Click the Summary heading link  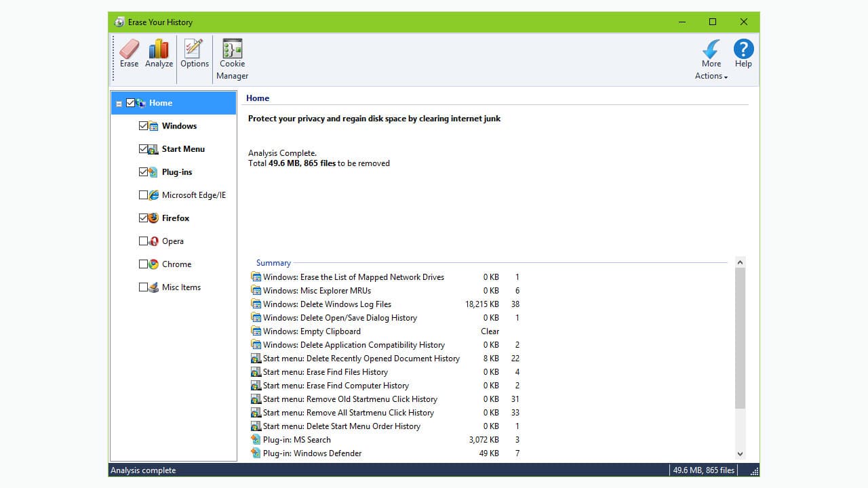pos(273,262)
